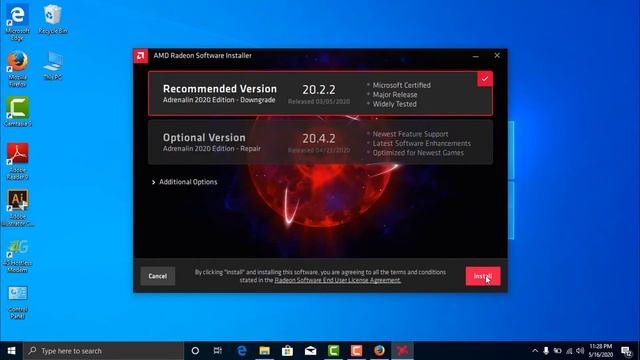Minimize the AMD Radeon Software Installer window

pos(476,56)
